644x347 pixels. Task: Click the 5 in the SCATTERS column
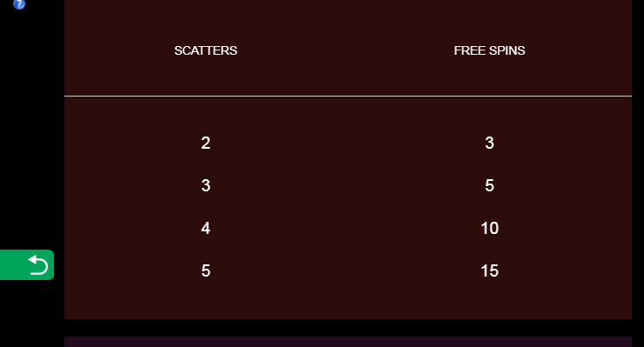(205, 270)
